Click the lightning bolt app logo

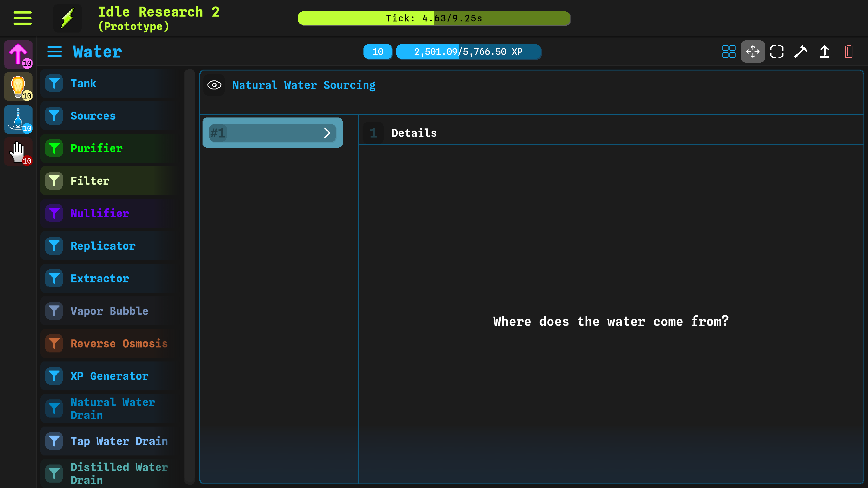click(x=68, y=18)
